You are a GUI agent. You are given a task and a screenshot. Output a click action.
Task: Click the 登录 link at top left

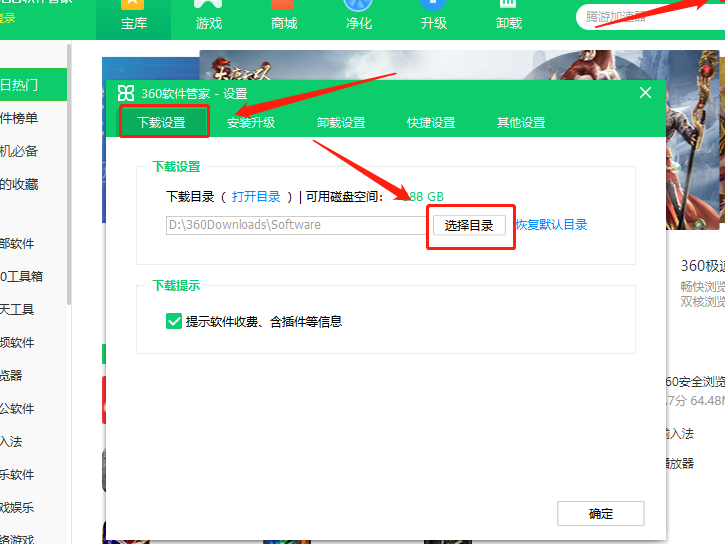7,18
